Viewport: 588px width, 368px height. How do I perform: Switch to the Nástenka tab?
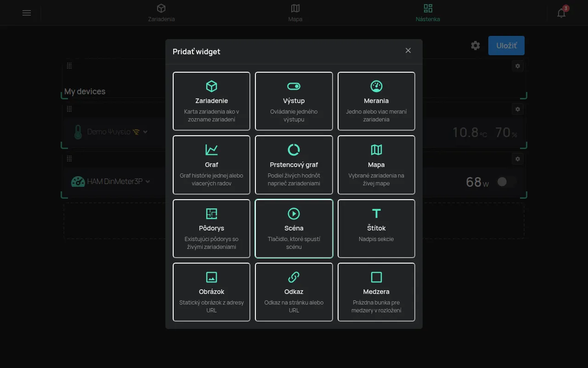[x=428, y=13]
